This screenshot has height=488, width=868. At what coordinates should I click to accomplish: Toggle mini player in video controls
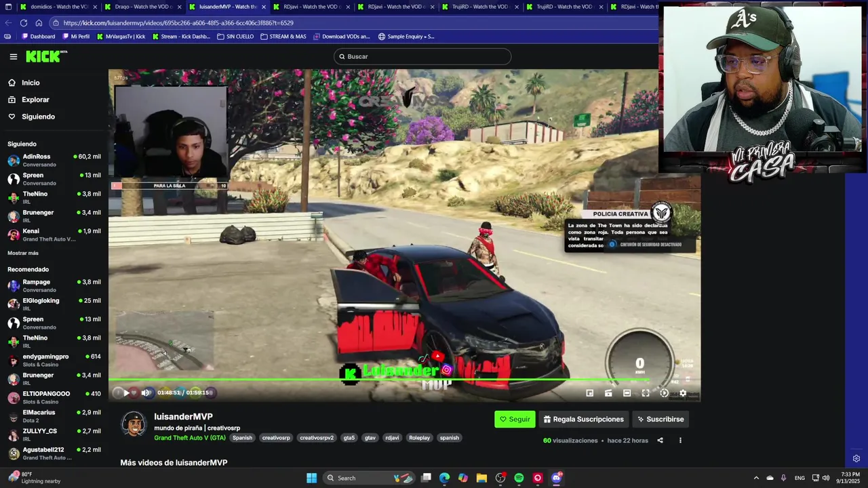point(590,392)
